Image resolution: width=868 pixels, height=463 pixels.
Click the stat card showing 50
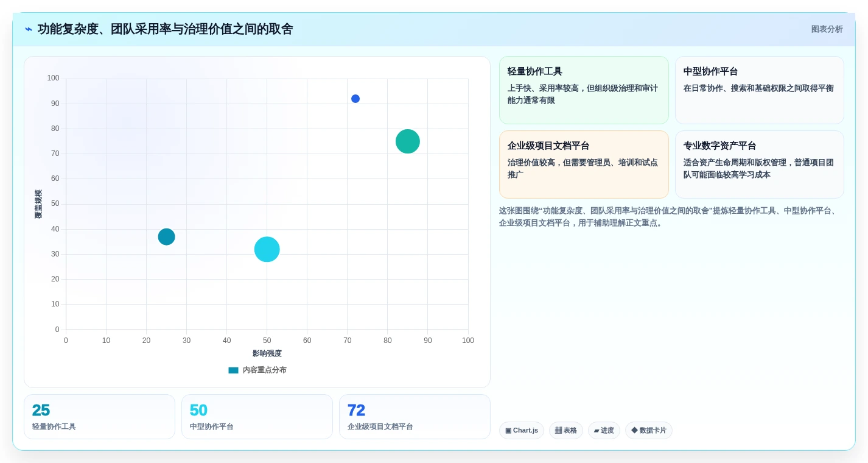point(257,417)
